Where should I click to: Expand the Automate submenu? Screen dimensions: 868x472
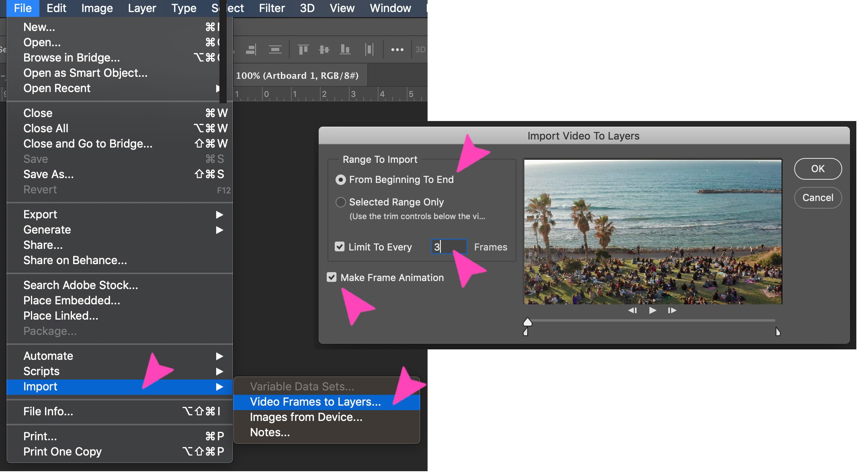coord(48,356)
